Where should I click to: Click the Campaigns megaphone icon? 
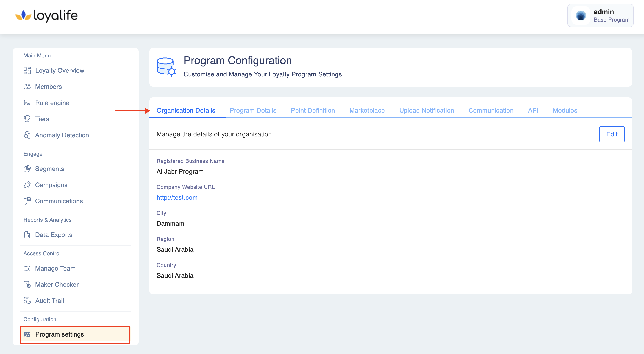(x=27, y=185)
